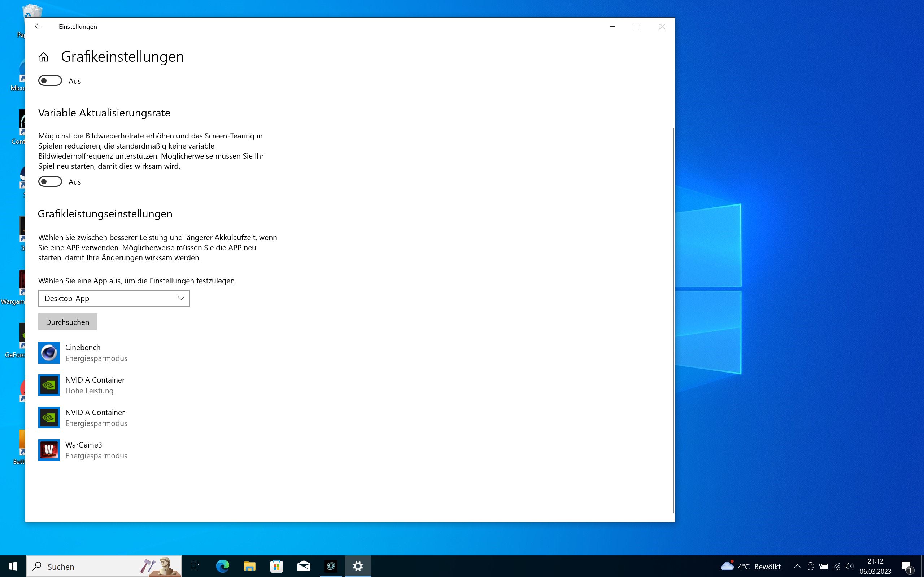Open the weather widget showing 4°C Bewölkt
Viewport: 924px width, 577px height.
pyautogui.click(x=750, y=566)
